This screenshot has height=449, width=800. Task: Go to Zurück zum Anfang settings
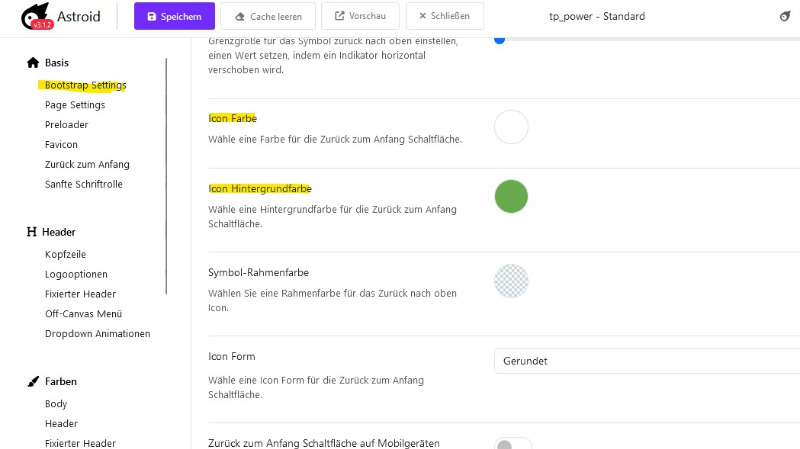coord(87,164)
